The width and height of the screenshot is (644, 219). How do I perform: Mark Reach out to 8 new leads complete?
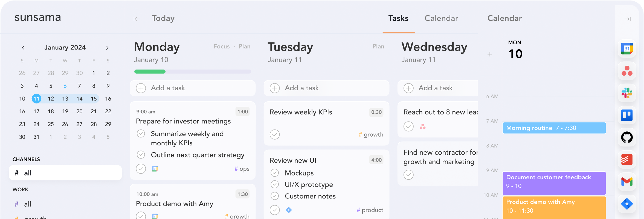pos(408,126)
